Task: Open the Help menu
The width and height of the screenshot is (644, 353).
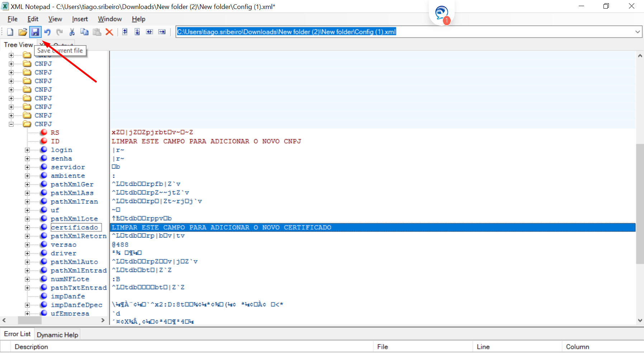Action: [138, 19]
